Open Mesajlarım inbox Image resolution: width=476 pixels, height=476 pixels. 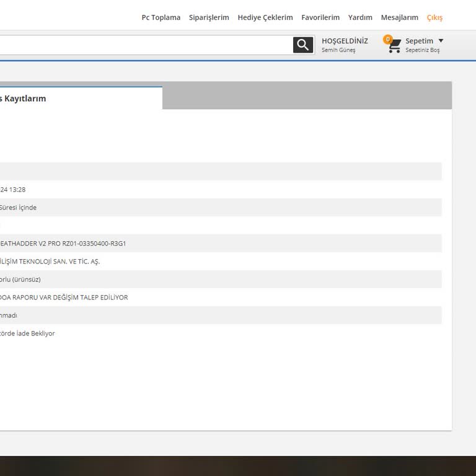(400, 17)
